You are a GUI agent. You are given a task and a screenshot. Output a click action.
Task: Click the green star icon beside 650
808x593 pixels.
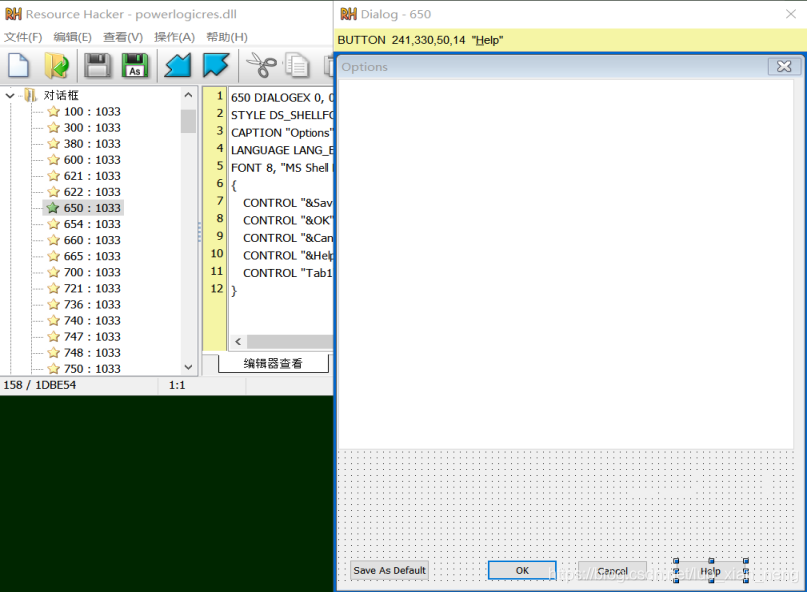[53, 208]
